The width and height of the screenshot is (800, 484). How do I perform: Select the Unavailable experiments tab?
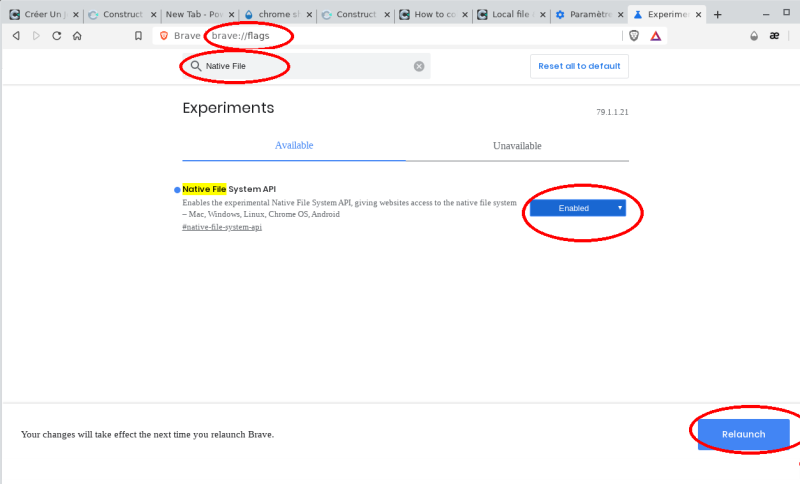click(x=517, y=146)
